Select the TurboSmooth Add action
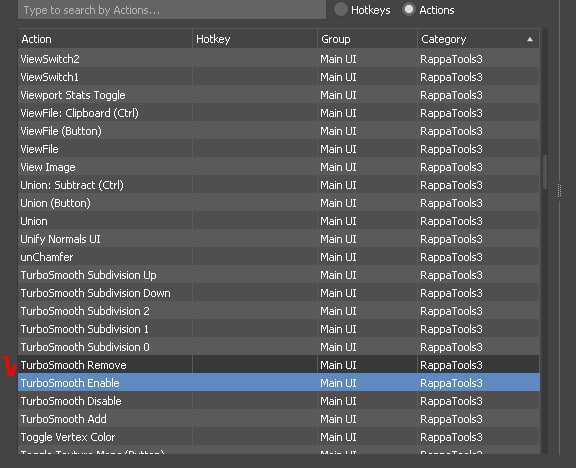This screenshot has height=468, width=576. coord(279,419)
